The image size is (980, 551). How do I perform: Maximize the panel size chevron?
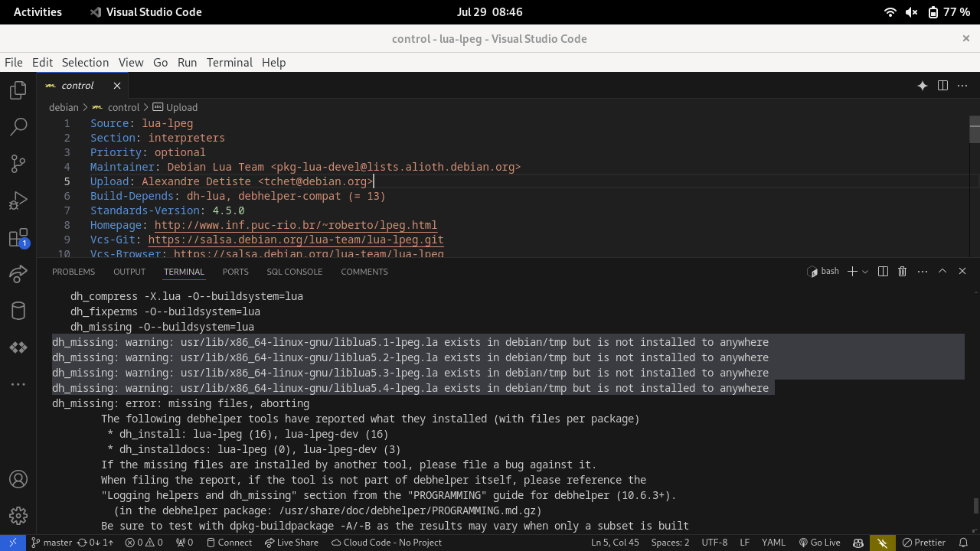942,272
